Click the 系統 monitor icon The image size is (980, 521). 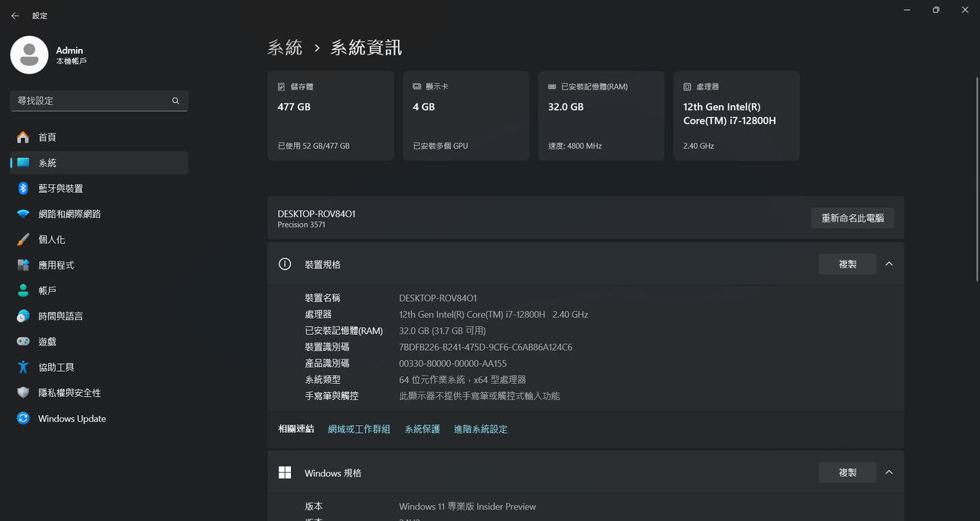coord(23,162)
